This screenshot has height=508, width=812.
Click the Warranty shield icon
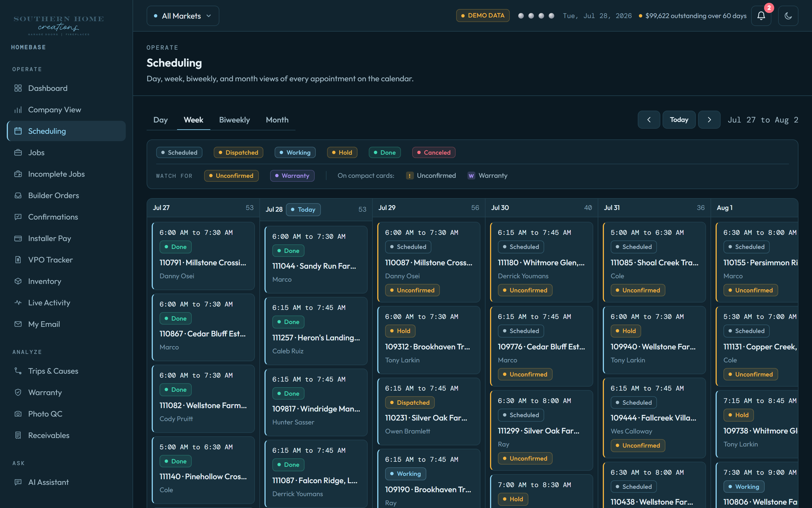tap(18, 392)
